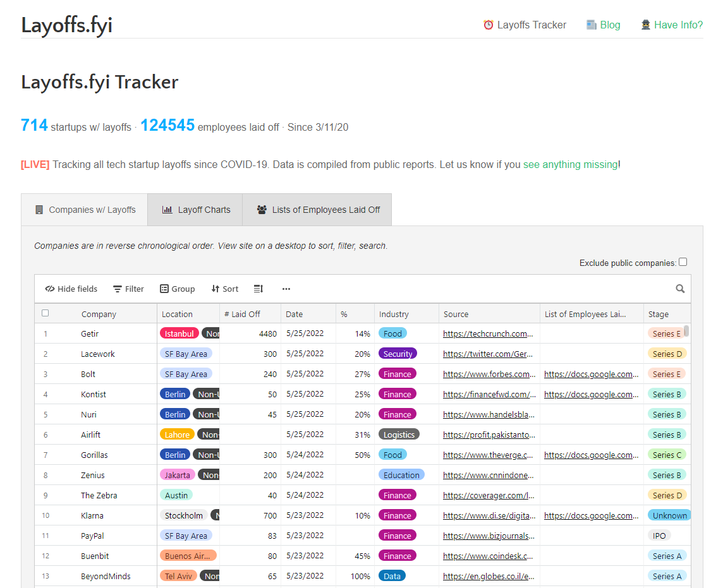
Task: Click the Logistics industry tag for Airlift
Action: (399, 435)
